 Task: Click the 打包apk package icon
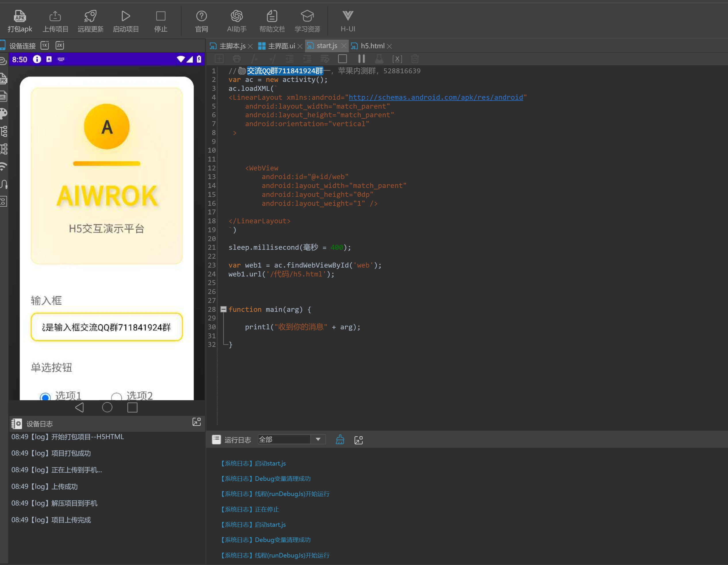(20, 21)
